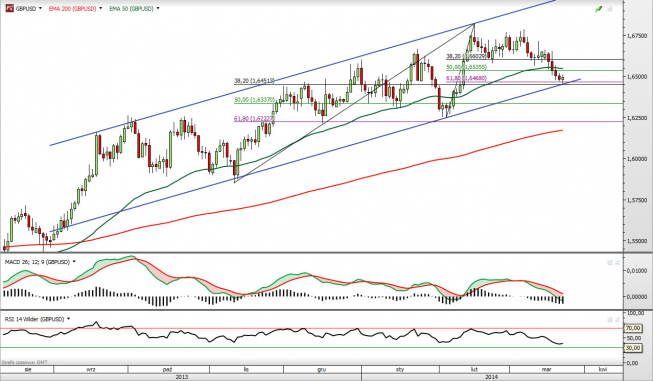This screenshot has height=381, width=653.
Task: Click the RSI 0,00 axis value
Action: coord(632,363)
